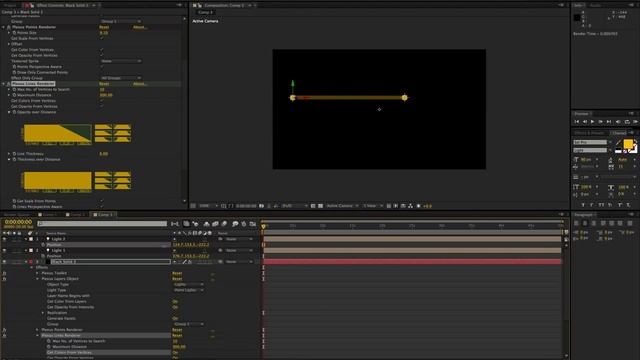Click the Maximum Distance stopwatch in Effect Controls
The width and height of the screenshot is (640, 360).
(14, 95)
